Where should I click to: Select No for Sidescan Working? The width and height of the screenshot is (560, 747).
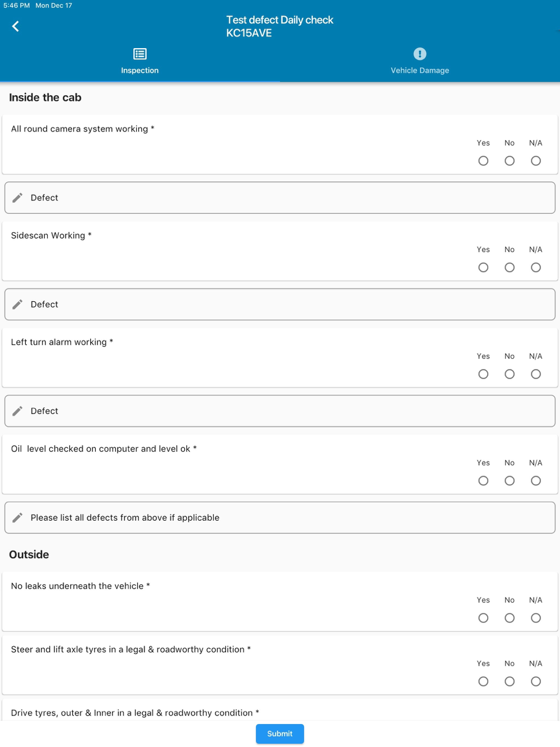point(510,268)
